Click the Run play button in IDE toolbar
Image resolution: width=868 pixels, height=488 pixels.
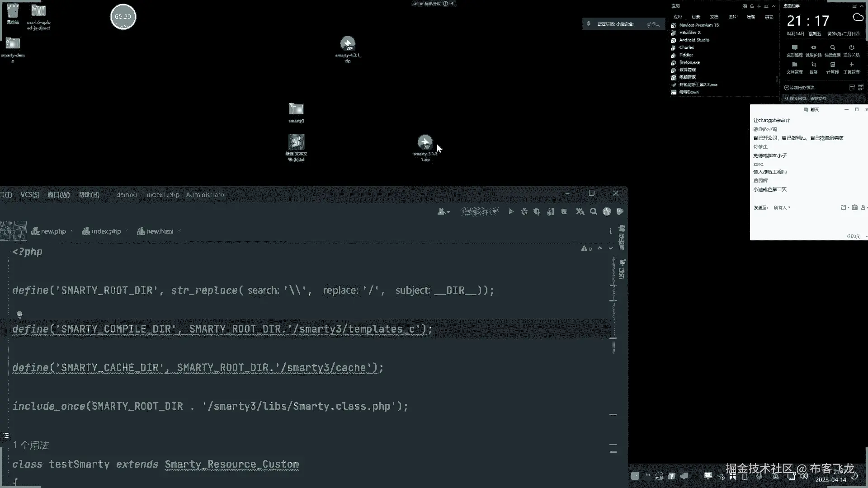[x=511, y=211]
